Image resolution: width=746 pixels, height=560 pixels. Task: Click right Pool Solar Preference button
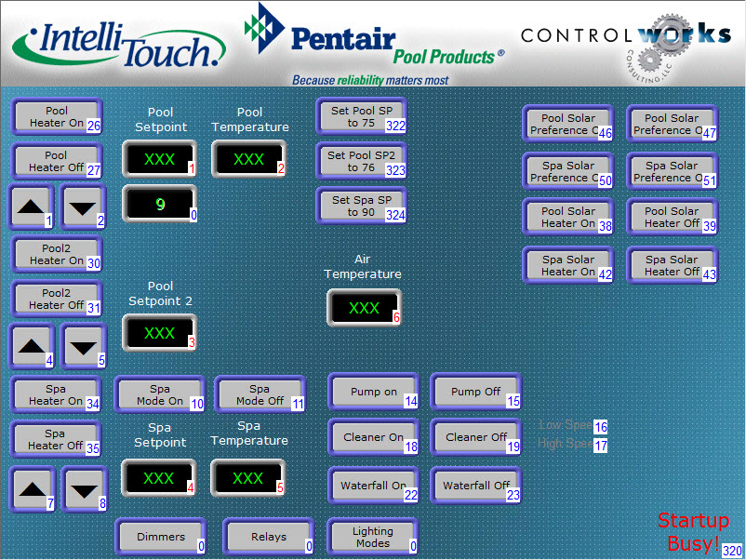[673, 124]
